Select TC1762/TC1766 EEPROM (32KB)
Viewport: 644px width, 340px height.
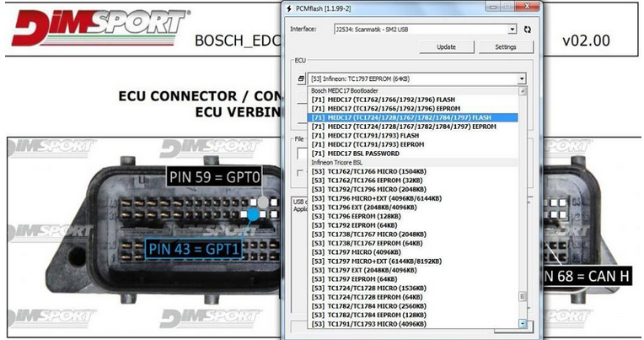(x=412, y=181)
